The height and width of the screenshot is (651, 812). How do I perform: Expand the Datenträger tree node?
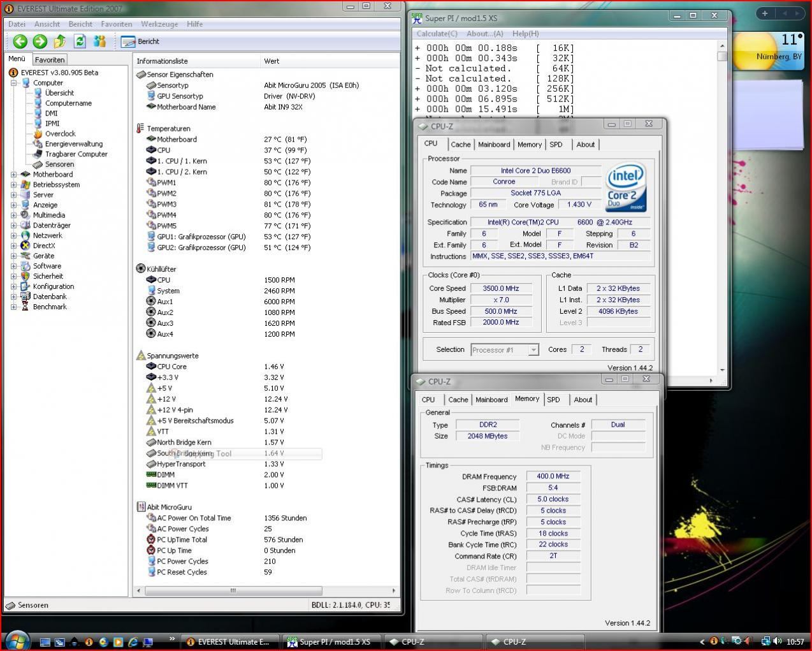coord(13,226)
